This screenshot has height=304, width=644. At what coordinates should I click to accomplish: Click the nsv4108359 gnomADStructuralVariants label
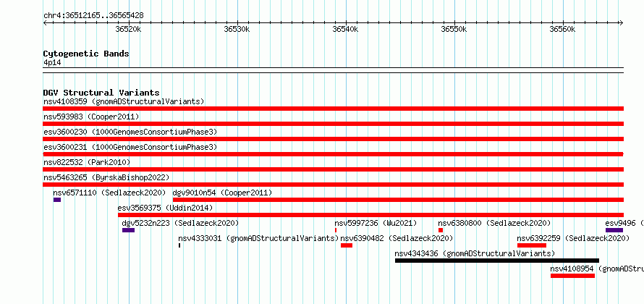click(x=124, y=101)
